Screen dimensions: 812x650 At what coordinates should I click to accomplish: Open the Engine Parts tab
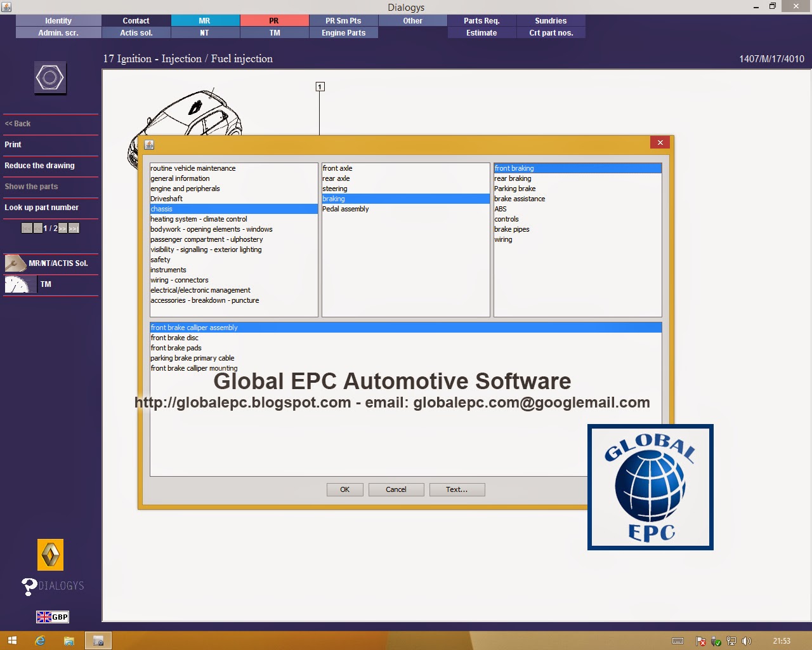(343, 33)
